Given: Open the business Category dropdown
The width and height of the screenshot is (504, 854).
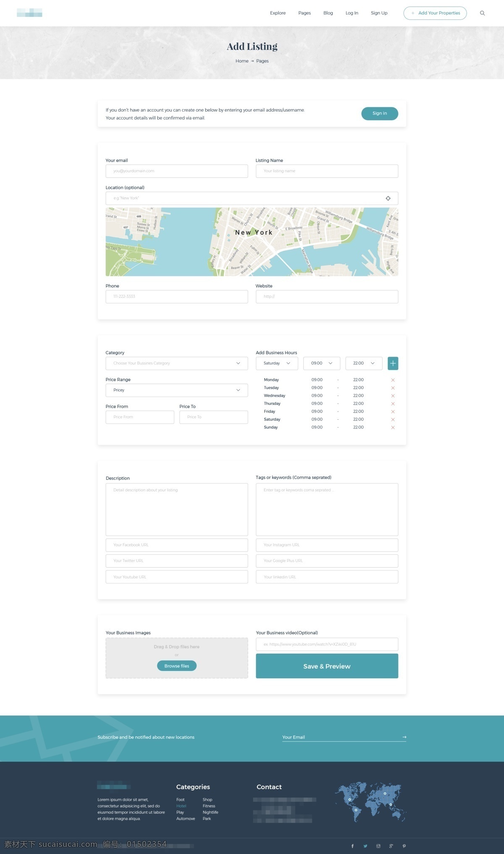Looking at the screenshot, I should point(177,363).
